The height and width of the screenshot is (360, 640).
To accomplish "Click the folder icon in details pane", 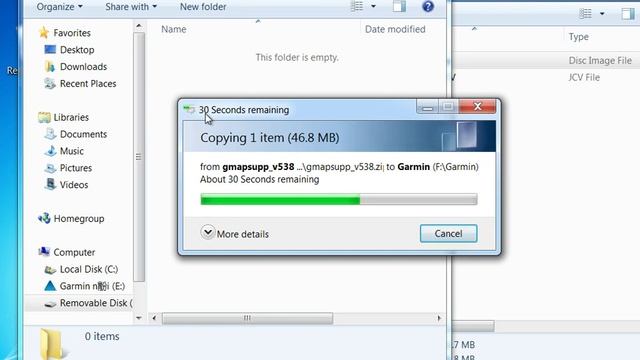I will click(x=52, y=344).
